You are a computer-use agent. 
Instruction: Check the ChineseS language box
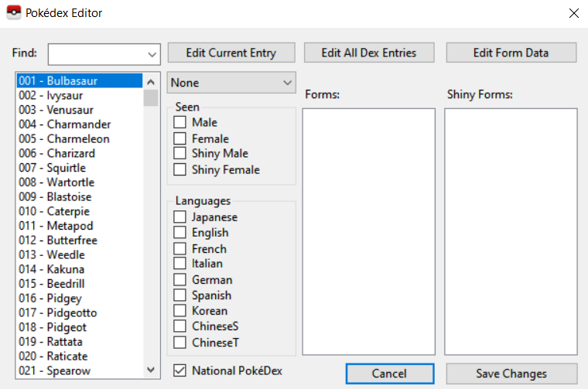tap(179, 326)
